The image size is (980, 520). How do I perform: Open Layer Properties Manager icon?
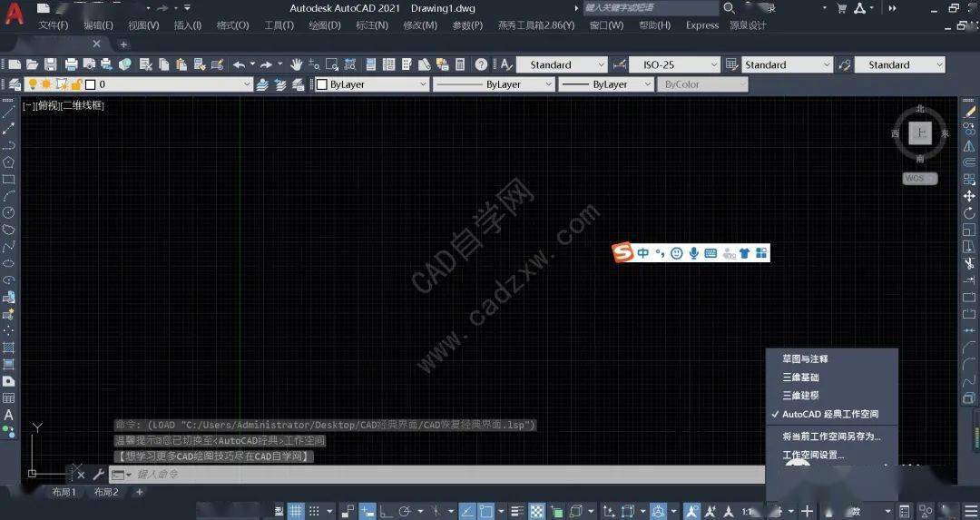click(15, 84)
